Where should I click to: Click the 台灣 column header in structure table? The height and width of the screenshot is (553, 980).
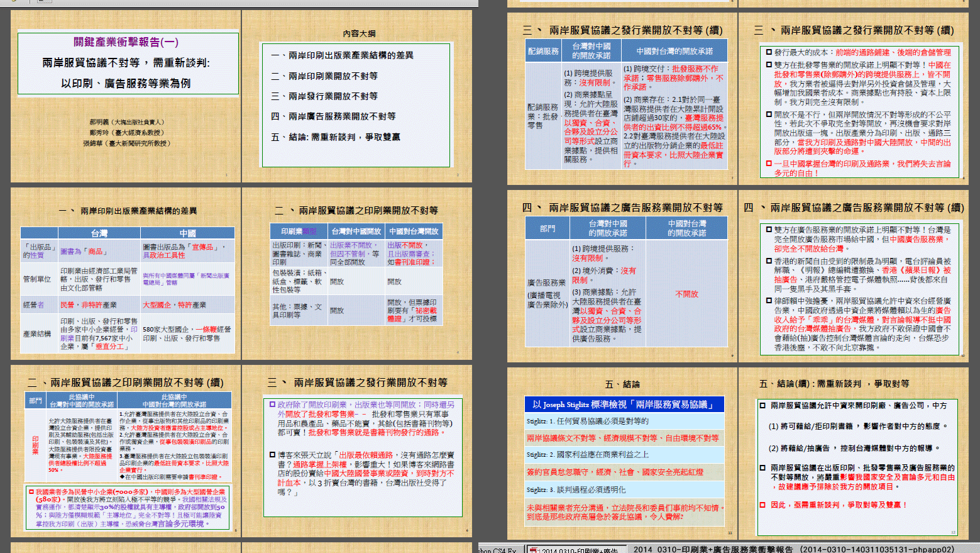99,233
